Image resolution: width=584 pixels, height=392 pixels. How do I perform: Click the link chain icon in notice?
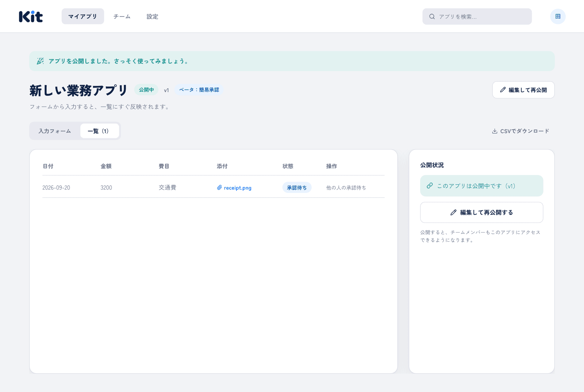[x=430, y=186]
